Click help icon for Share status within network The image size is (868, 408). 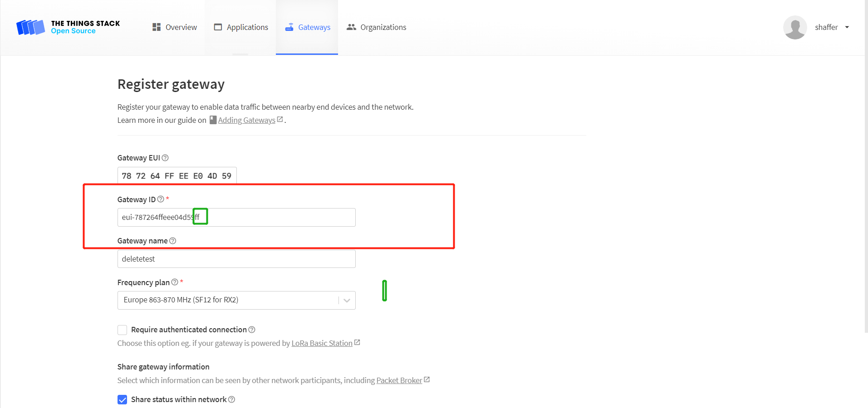[x=232, y=399]
